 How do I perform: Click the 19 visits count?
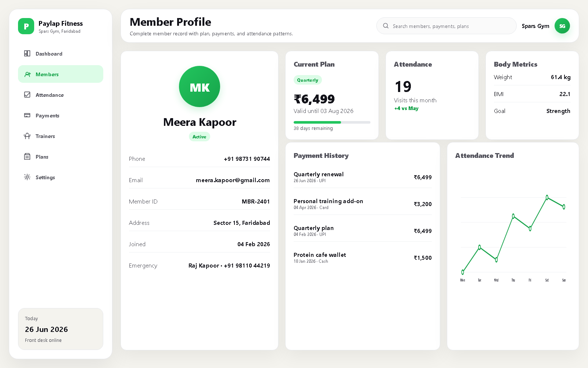pos(403,87)
